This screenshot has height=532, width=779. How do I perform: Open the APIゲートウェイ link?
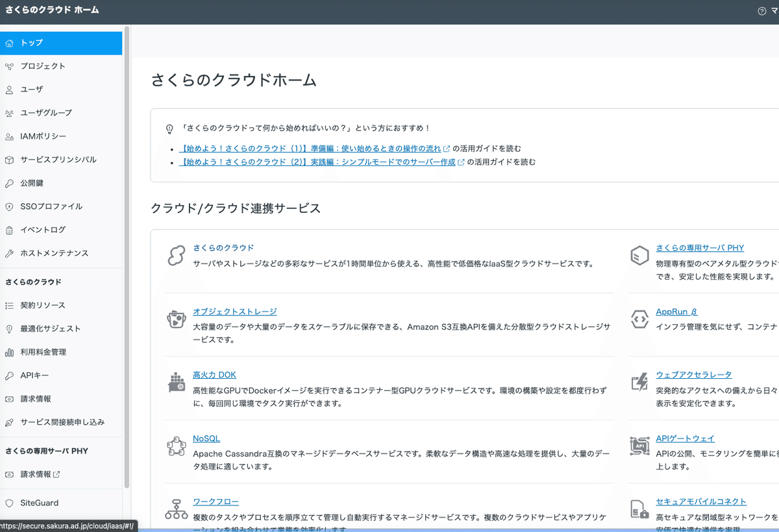tap(686, 439)
